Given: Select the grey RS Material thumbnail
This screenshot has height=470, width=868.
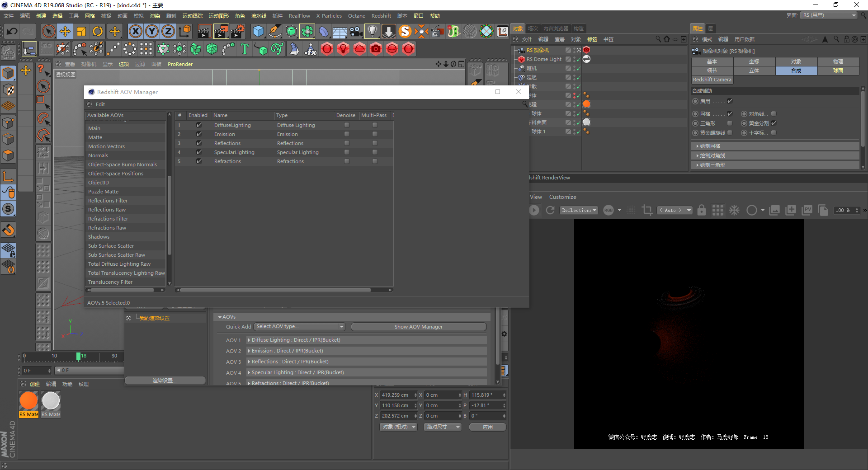Looking at the screenshot, I should (51, 400).
